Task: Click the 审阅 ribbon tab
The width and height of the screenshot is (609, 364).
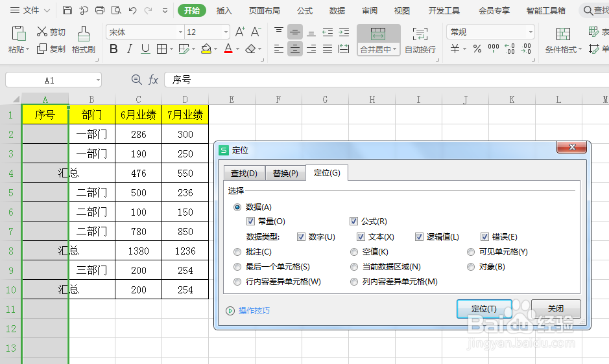Action: point(370,10)
